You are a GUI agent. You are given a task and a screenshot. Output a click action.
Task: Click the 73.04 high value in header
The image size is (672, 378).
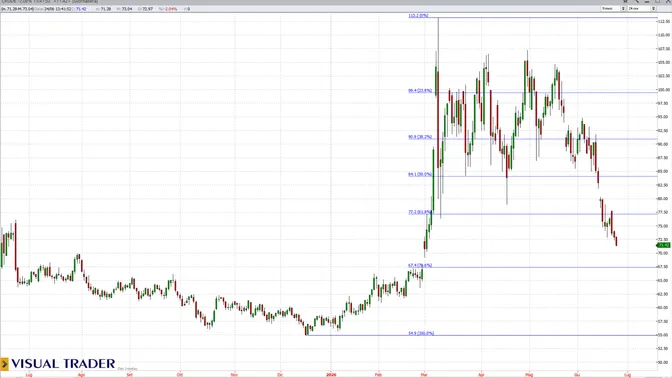tap(127, 9)
